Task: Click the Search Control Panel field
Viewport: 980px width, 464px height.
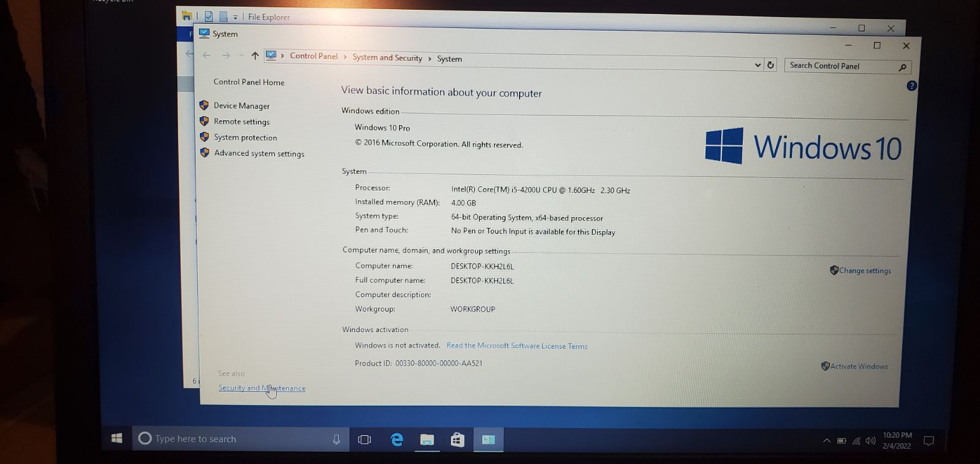Action: (x=848, y=66)
